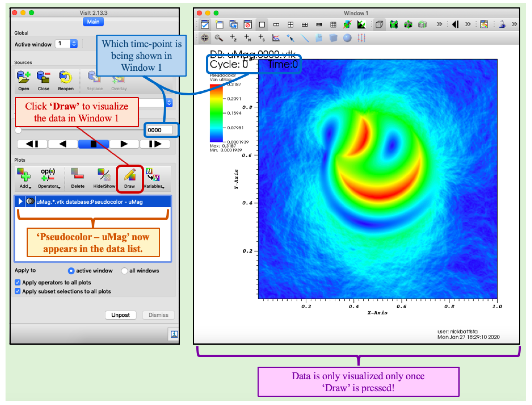Screen dimensions: 532x405
Task: Select the 2x4 window layout icon
Action: click(319, 25)
